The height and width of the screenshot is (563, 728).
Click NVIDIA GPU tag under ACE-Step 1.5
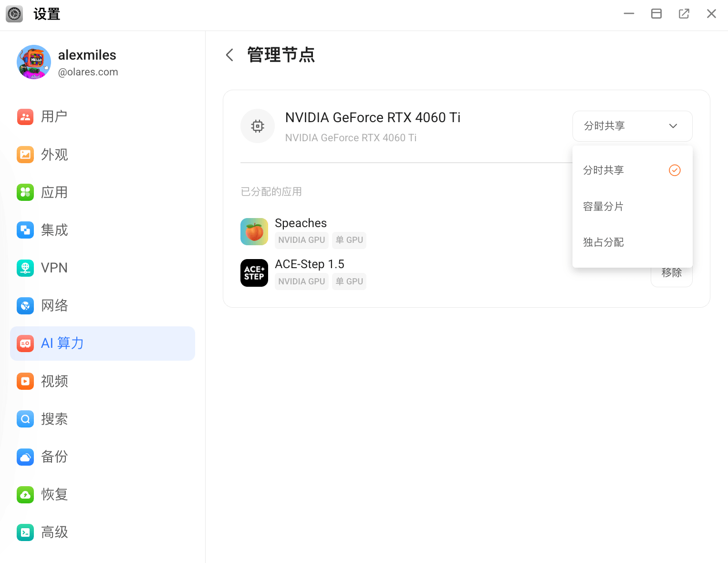tap(302, 281)
